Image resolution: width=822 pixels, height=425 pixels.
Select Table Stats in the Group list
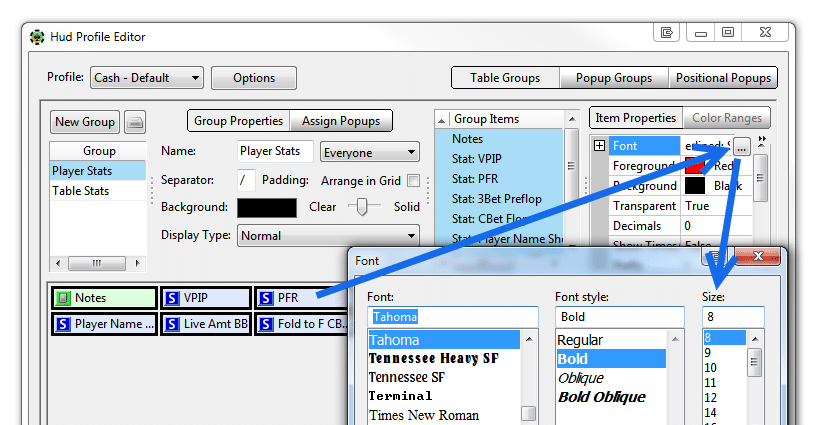(x=81, y=191)
